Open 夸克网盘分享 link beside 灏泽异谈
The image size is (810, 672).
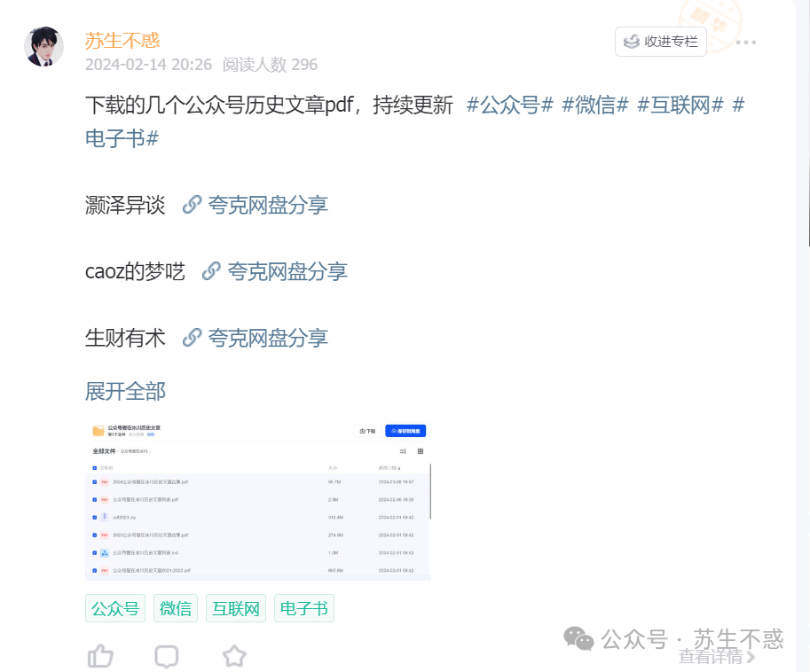(x=268, y=205)
